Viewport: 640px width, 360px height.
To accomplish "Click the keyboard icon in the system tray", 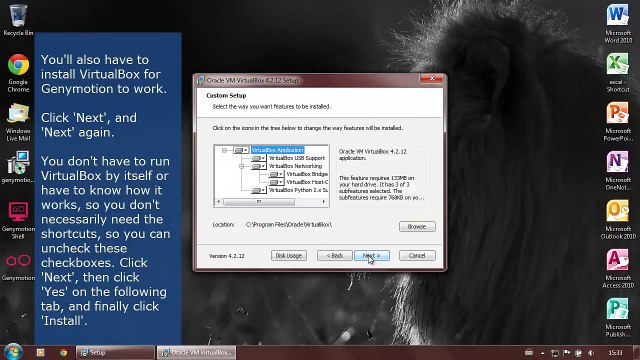I will 529,352.
